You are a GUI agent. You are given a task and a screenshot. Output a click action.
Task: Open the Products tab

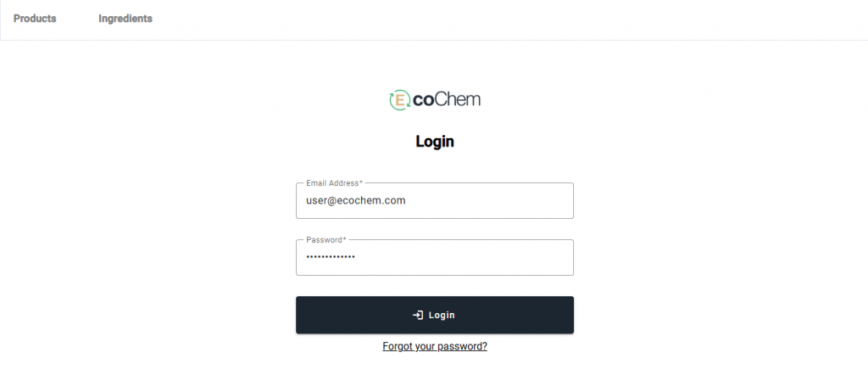(x=35, y=19)
